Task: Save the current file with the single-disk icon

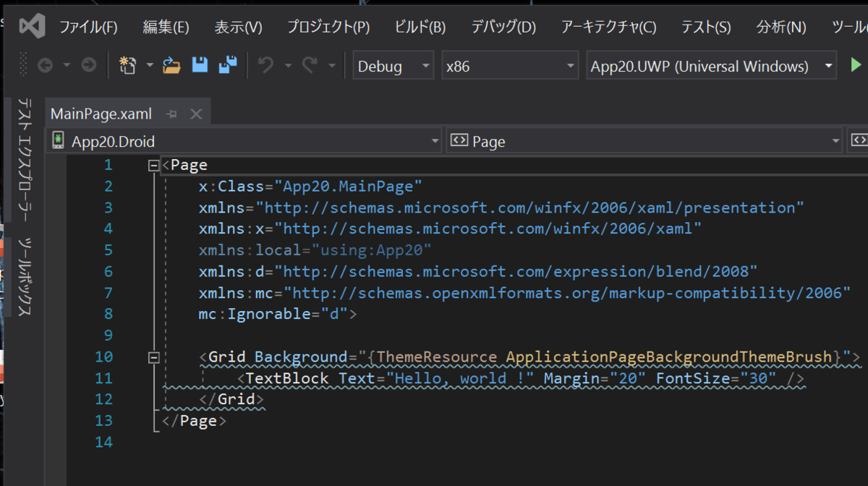Action: (200, 66)
